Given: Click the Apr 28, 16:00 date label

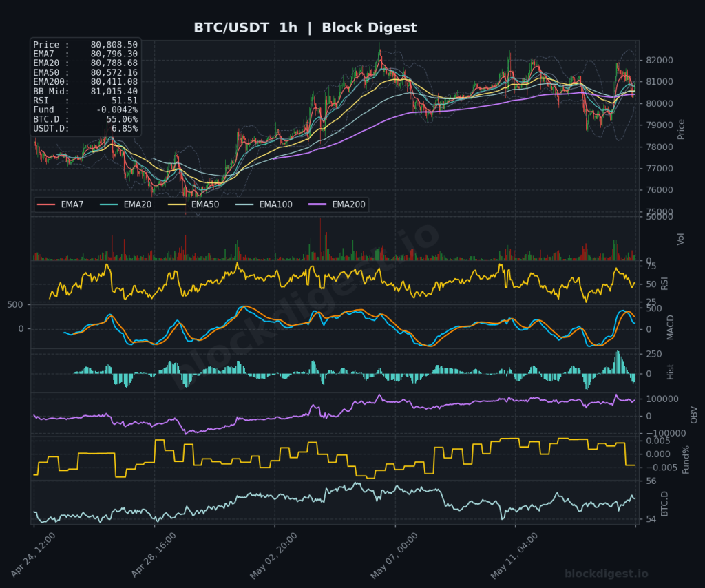Looking at the screenshot, I should pos(154,555).
